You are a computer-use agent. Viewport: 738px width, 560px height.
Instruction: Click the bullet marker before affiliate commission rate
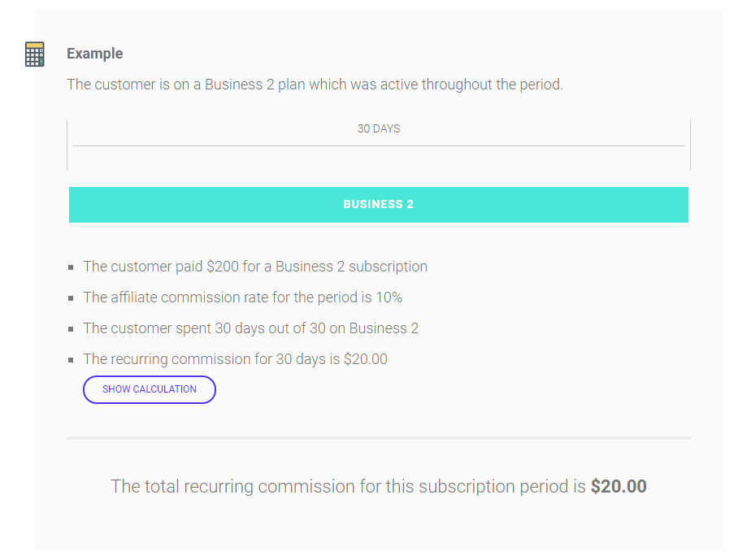pyautogui.click(x=72, y=298)
